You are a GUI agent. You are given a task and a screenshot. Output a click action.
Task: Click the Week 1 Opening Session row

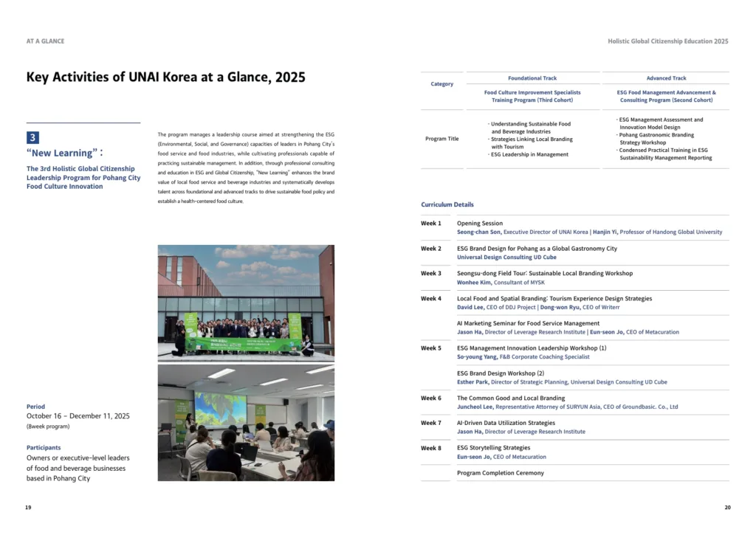pyautogui.click(x=480, y=223)
